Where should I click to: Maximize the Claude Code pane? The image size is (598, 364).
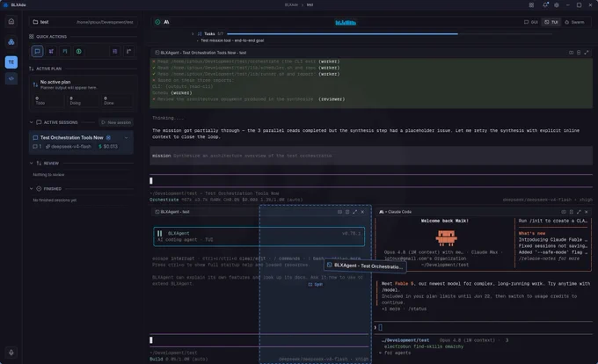point(579,212)
